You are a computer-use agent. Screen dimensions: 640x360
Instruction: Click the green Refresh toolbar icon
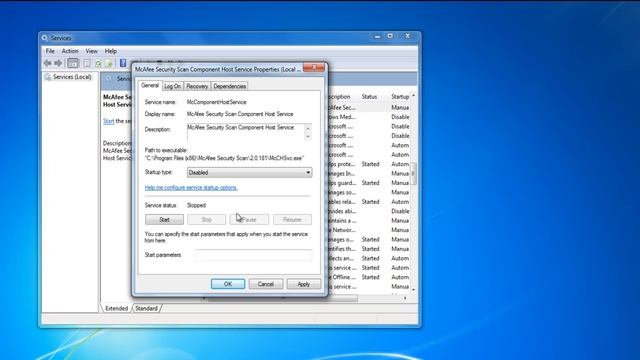coord(98,63)
